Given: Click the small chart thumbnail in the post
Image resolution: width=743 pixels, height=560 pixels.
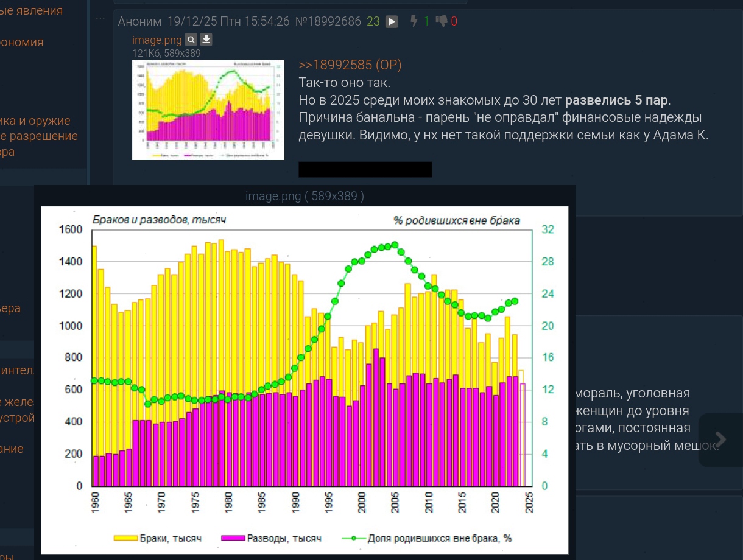Looking at the screenshot, I should [x=208, y=110].
